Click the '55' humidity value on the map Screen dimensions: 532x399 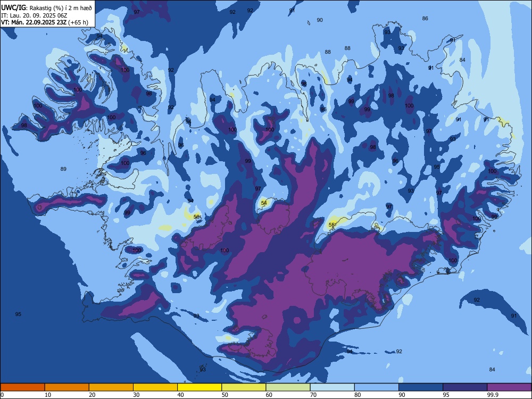coord(332,225)
